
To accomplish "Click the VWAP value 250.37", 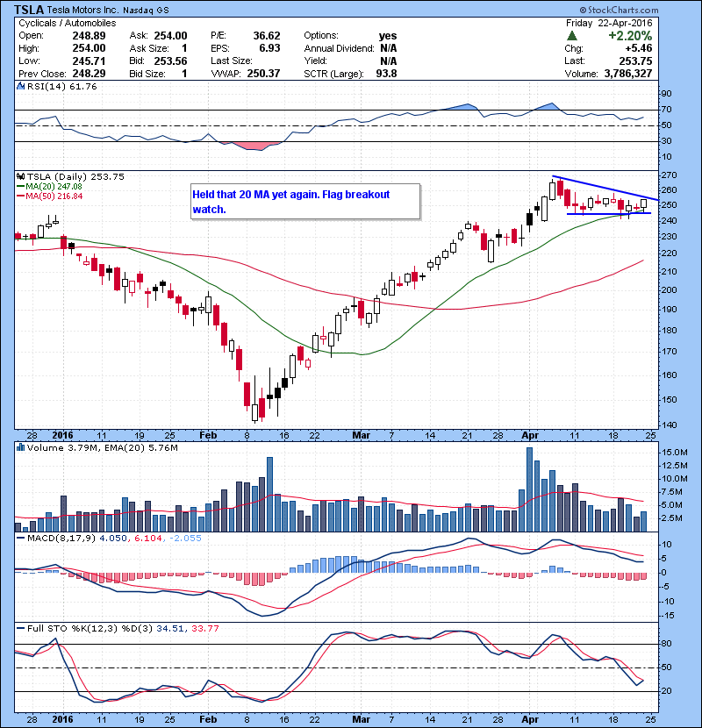I will (x=263, y=74).
